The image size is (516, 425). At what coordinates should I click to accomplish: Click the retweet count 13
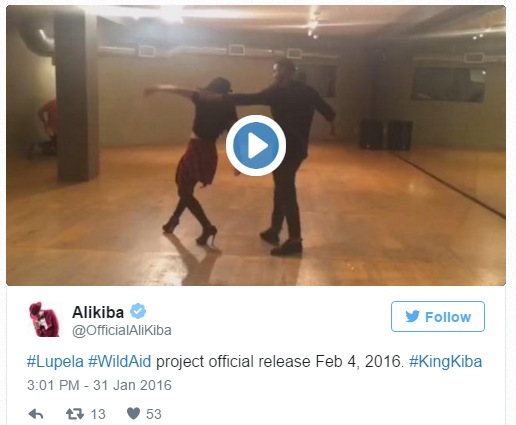pos(98,414)
